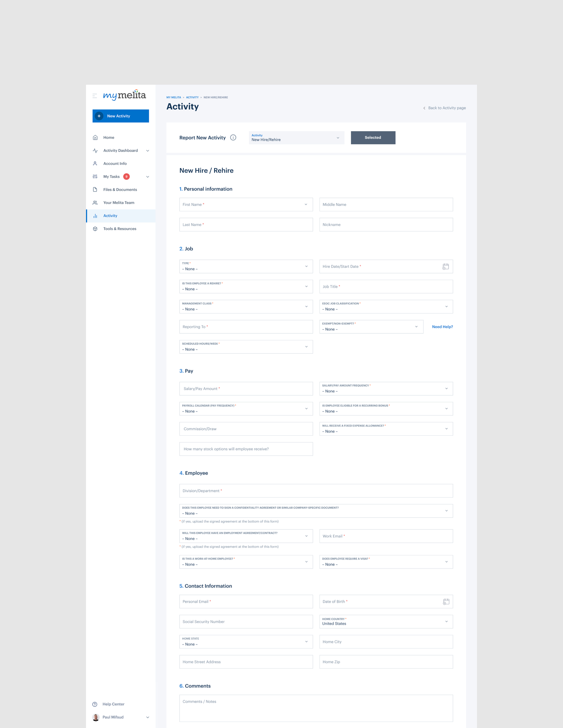This screenshot has width=563, height=728.
Task: Open employment agreement/contract dropdown
Action: click(x=246, y=536)
